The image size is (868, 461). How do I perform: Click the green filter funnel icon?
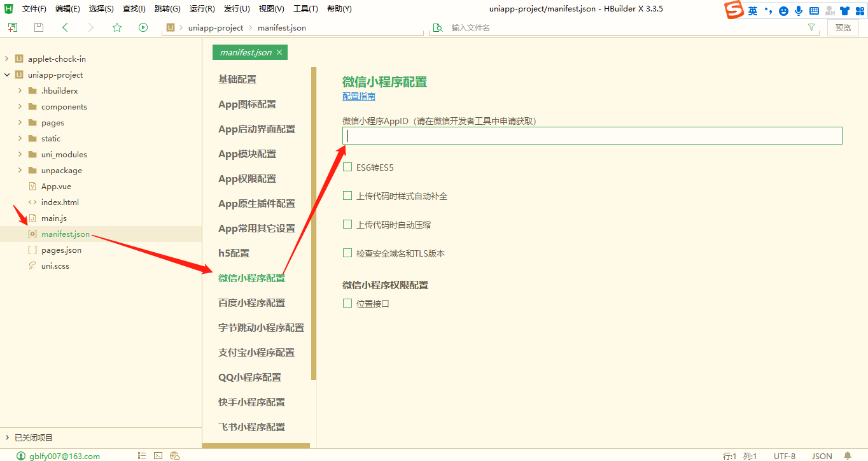[x=811, y=27]
